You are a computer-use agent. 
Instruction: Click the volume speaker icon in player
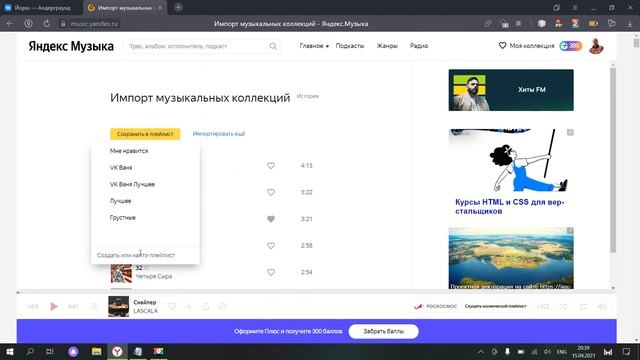tap(602, 306)
